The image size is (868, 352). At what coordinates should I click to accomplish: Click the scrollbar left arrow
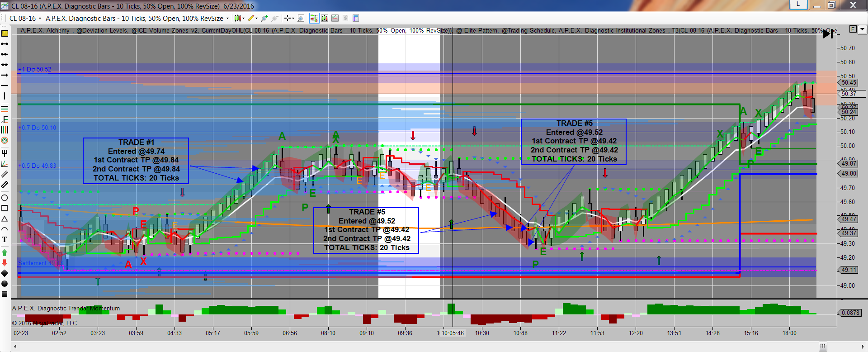[x=15, y=347]
